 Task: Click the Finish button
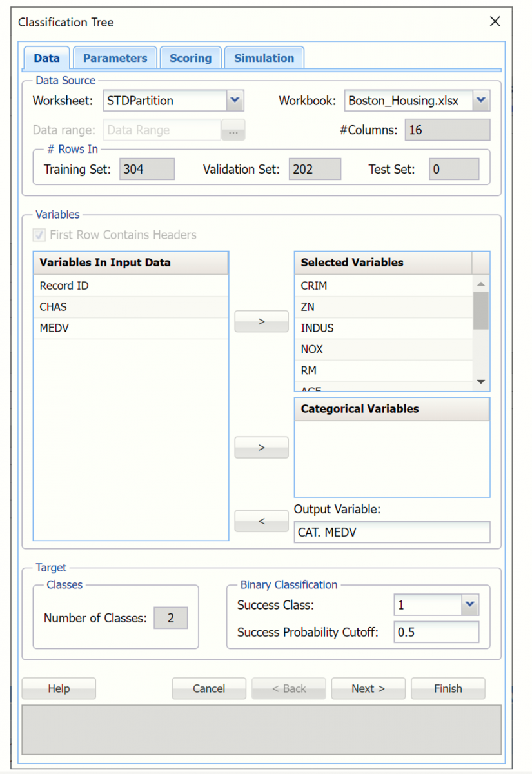click(448, 688)
